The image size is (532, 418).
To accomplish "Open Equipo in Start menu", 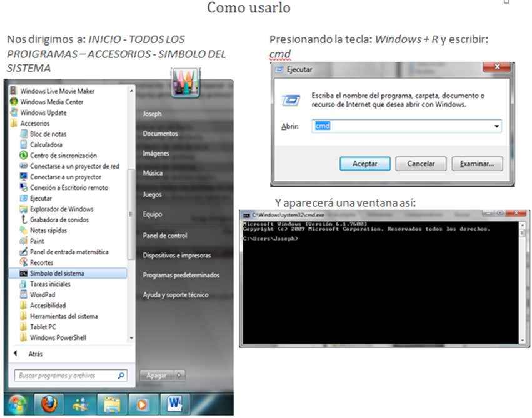I will (153, 214).
